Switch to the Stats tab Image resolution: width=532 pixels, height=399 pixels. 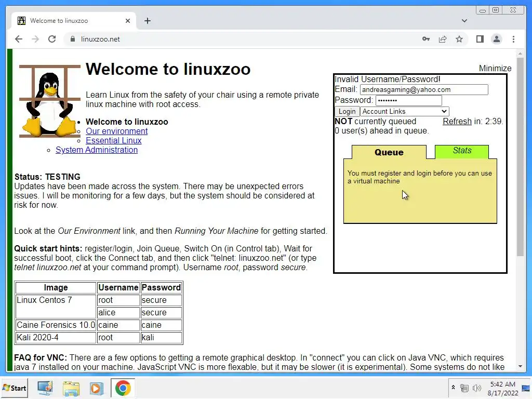click(462, 151)
